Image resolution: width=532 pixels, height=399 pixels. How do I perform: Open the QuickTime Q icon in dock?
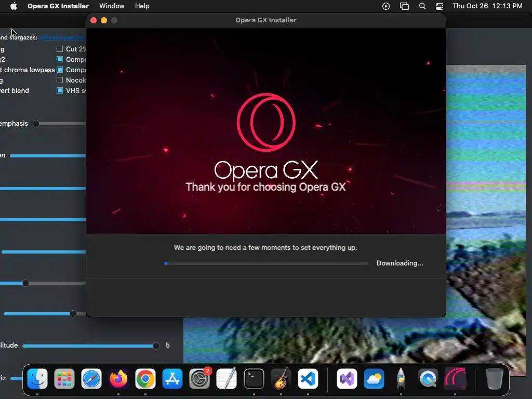tap(428, 379)
